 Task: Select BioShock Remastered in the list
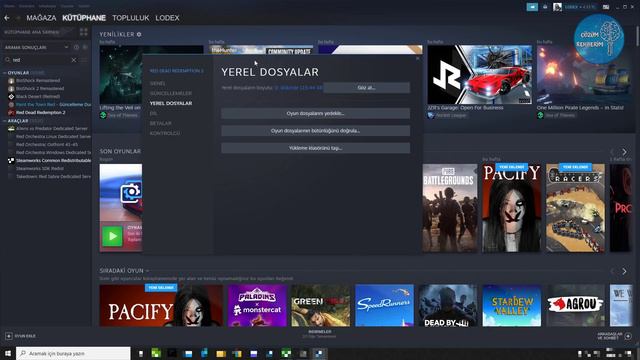(38, 80)
